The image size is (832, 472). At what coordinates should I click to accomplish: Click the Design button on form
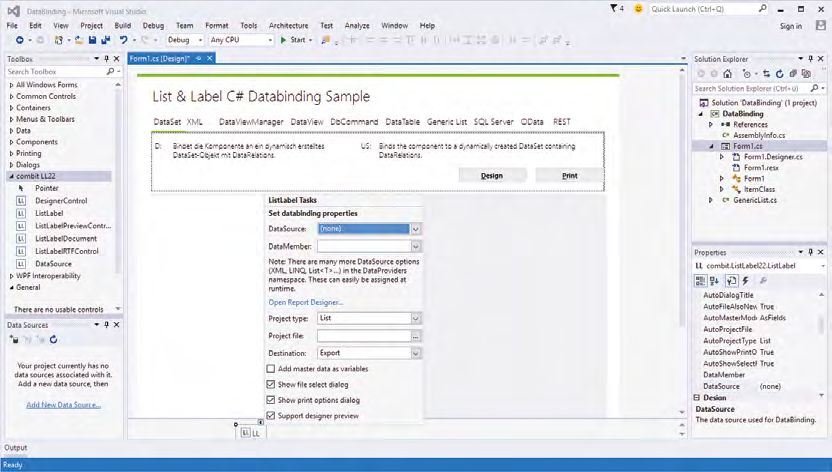(492, 176)
